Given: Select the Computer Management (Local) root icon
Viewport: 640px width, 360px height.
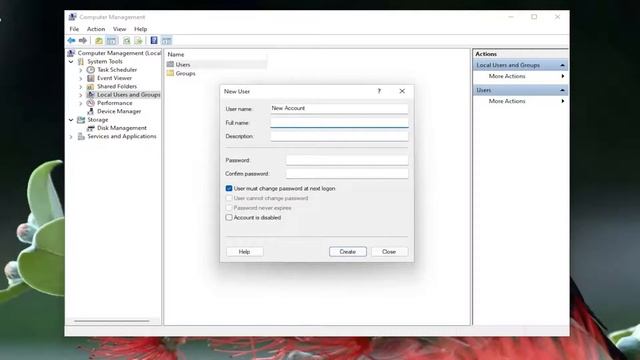Looking at the screenshot, I should (x=71, y=53).
